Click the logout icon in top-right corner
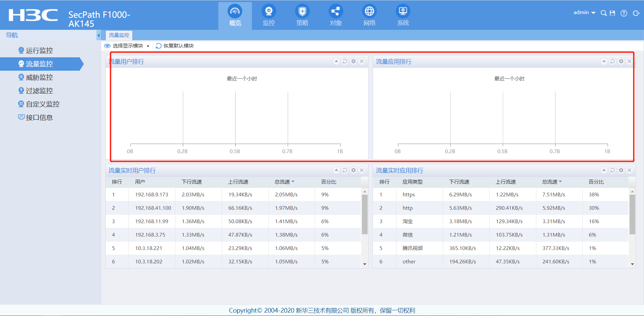 (636, 13)
